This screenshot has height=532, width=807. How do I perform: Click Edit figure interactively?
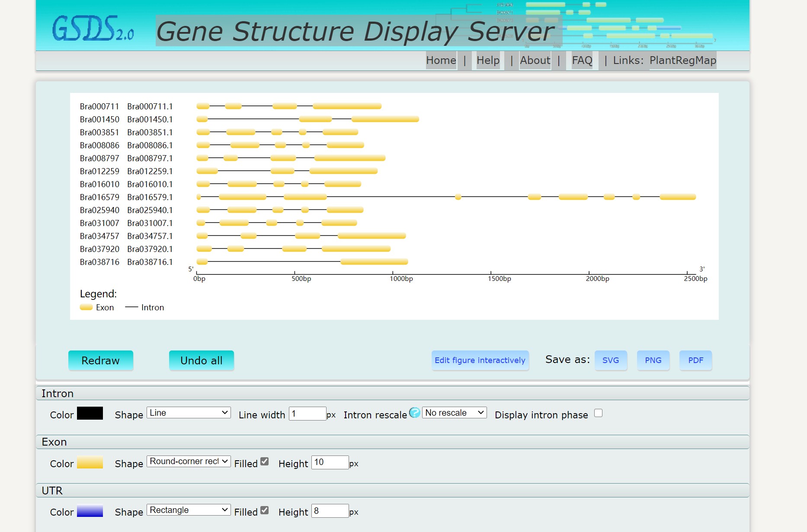(480, 360)
